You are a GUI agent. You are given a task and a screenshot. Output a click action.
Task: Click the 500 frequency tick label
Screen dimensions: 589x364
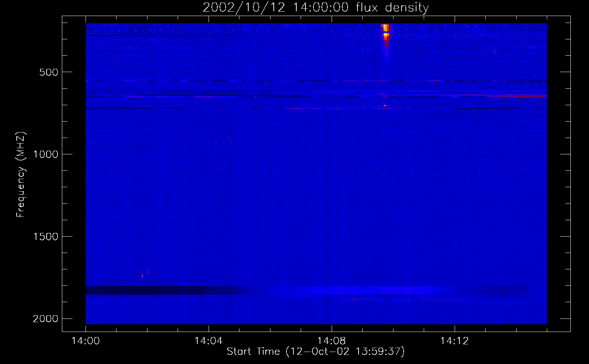[49, 72]
